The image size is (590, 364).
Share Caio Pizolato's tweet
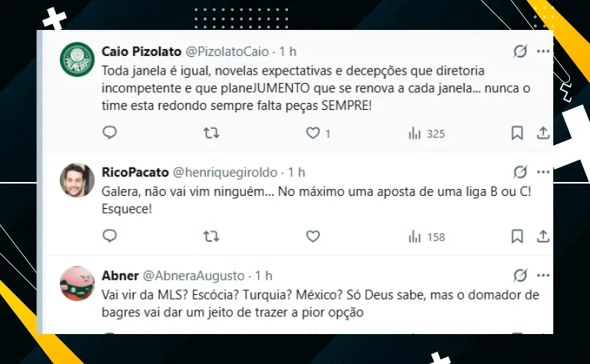543,133
